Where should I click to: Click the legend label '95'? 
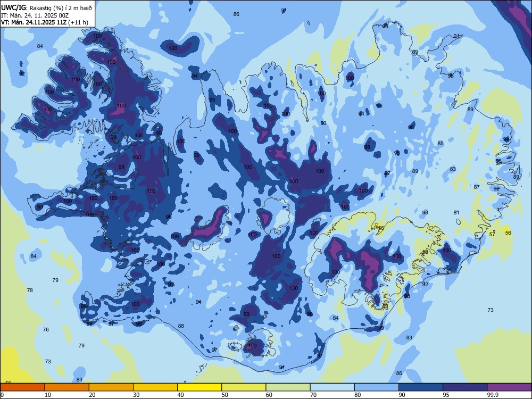(446, 395)
